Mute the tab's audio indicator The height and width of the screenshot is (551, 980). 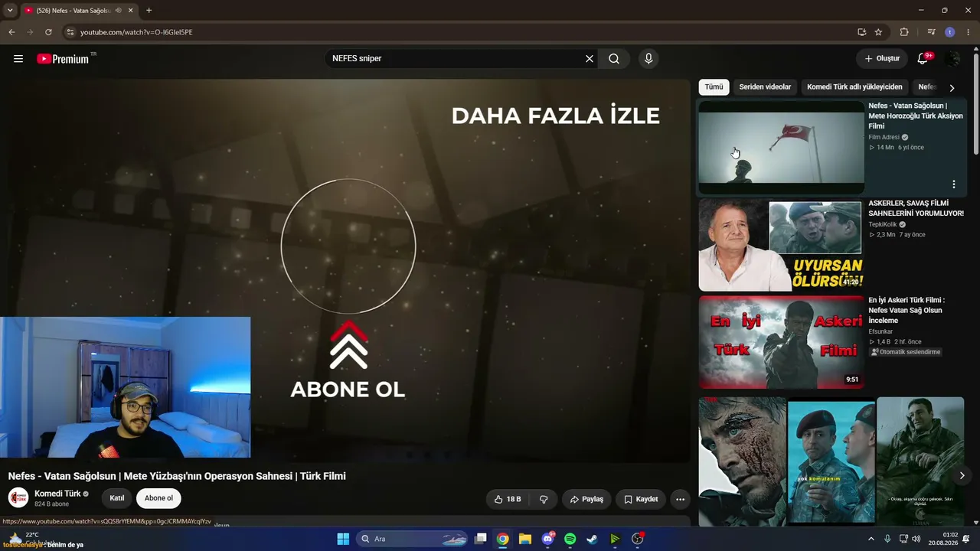tap(118, 11)
